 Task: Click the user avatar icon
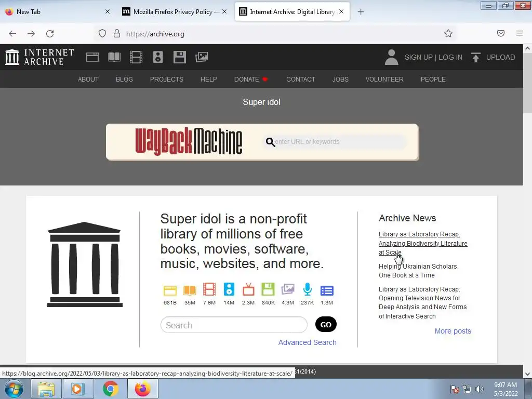click(391, 57)
